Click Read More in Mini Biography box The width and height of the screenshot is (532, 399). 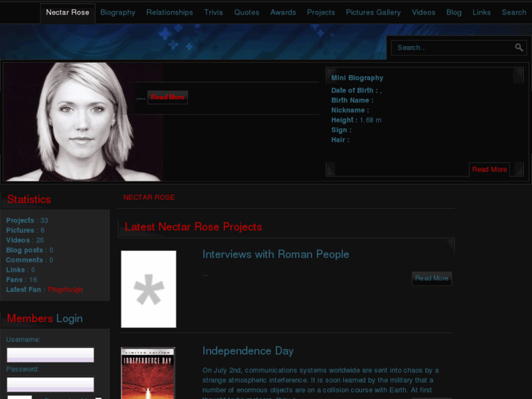pyautogui.click(x=490, y=169)
